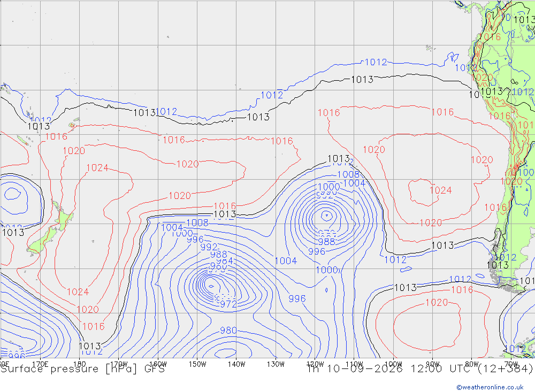Click the 1008 isobar label near 150W
The width and height of the screenshot is (535, 392).
tap(197, 223)
